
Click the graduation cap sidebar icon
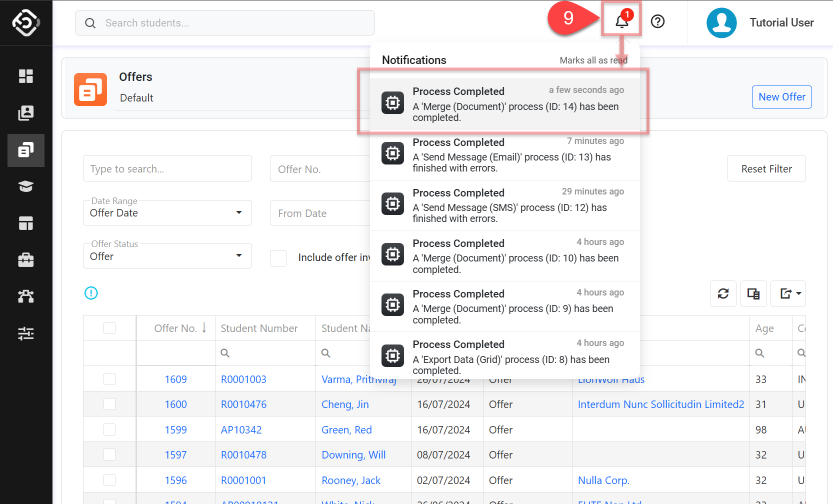(x=26, y=186)
